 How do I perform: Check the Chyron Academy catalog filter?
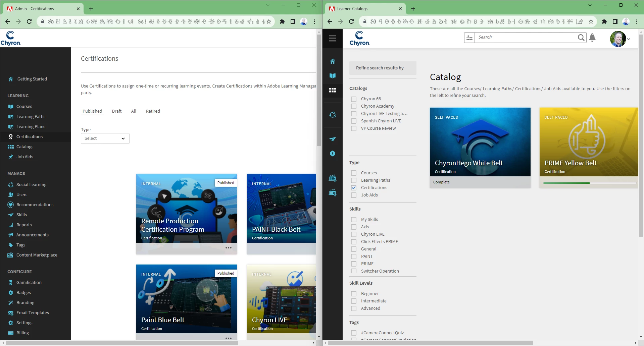coord(354,107)
